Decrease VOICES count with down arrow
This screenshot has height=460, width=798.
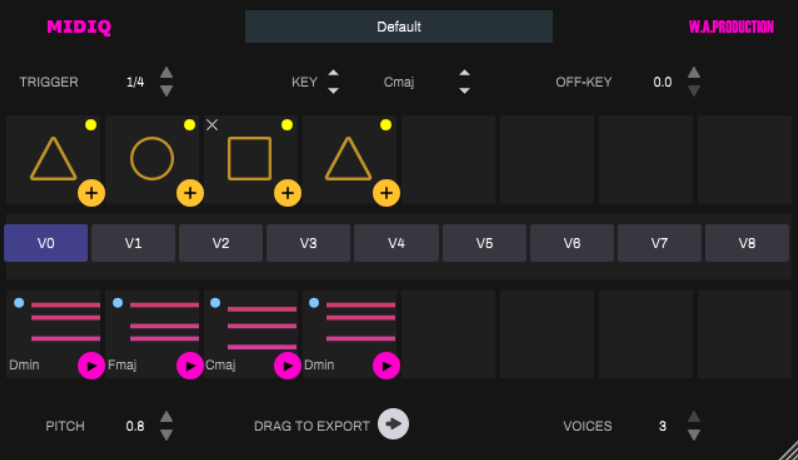pyautogui.click(x=694, y=435)
